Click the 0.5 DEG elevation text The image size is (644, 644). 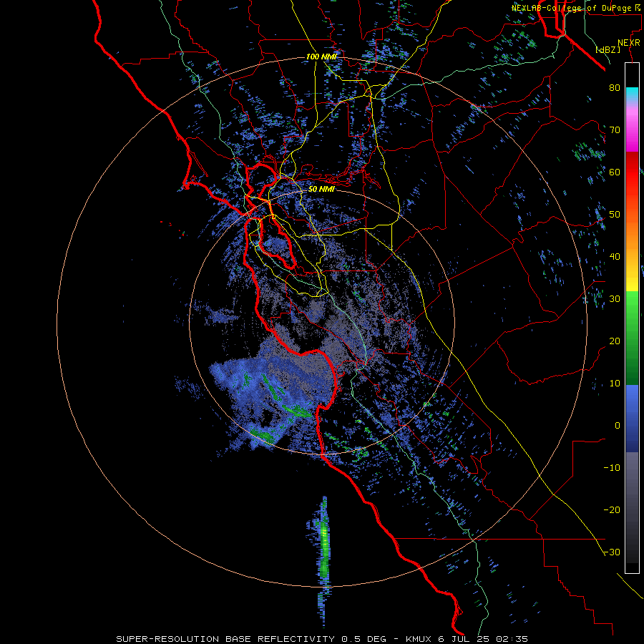[x=364, y=639]
